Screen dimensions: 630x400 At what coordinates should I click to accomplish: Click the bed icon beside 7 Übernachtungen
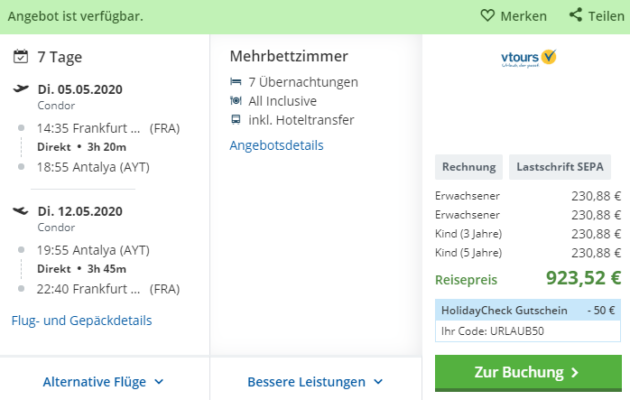(x=236, y=82)
